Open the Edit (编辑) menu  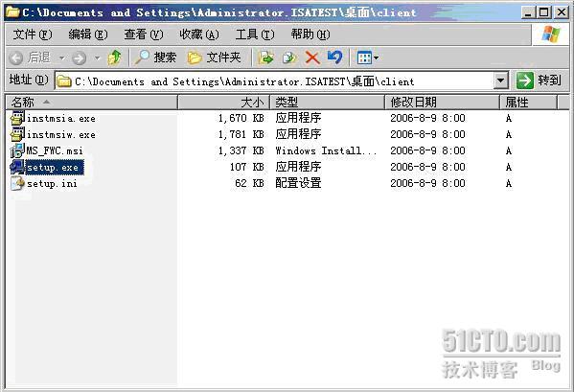coord(88,35)
